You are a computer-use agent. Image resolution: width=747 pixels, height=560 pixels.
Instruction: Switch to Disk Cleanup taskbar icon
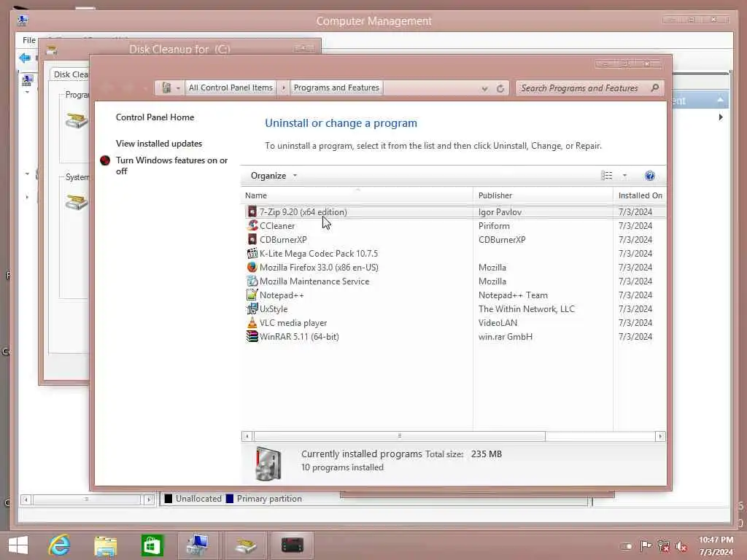pos(246,545)
